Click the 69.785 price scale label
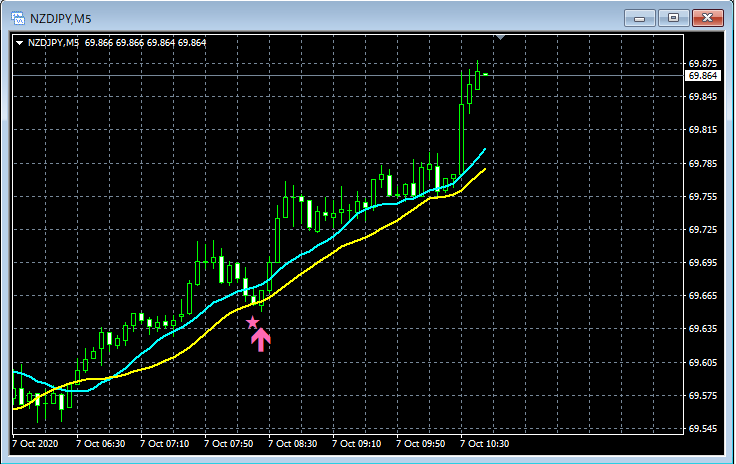Screen dimensions: 736x464 pos(703,164)
